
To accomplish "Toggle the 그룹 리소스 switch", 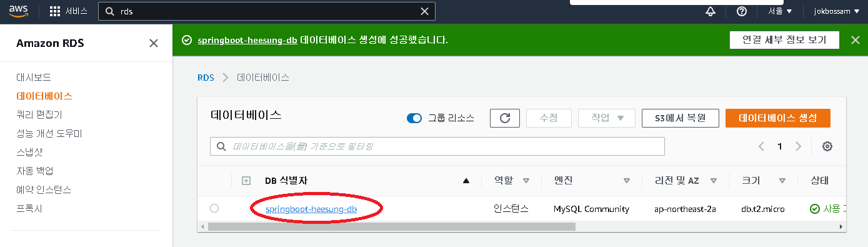I will (x=414, y=118).
